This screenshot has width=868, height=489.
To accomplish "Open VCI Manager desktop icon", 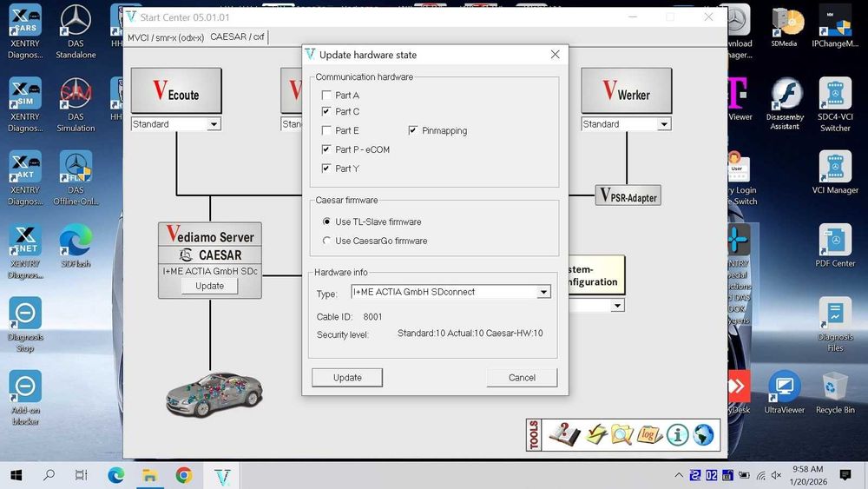I will pos(835,172).
